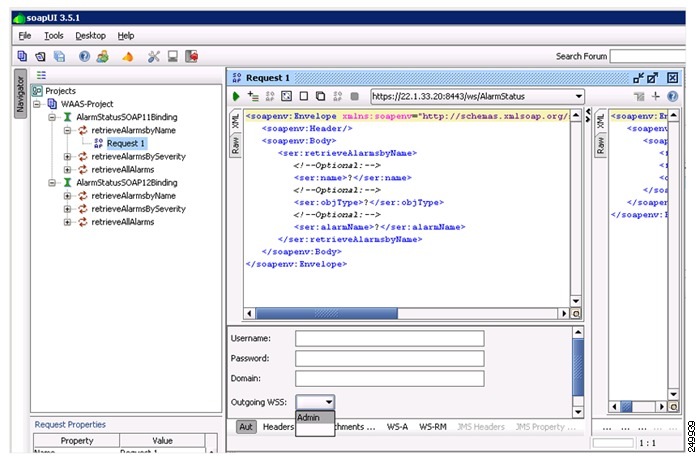The height and width of the screenshot is (459, 700).
Task: Open preferences with the wrench icon
Action: point(154,56)
